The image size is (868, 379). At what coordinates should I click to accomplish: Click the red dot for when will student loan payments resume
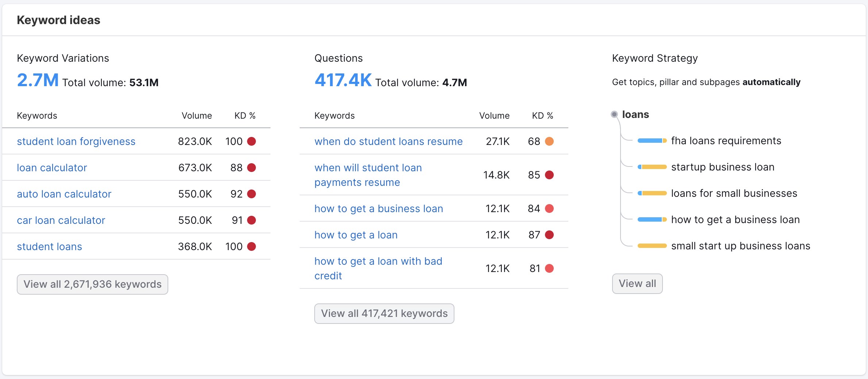pos(549,175)
